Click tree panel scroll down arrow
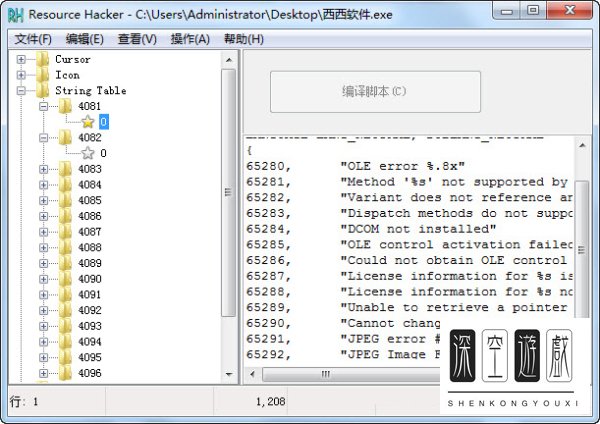 click(229, 374)
